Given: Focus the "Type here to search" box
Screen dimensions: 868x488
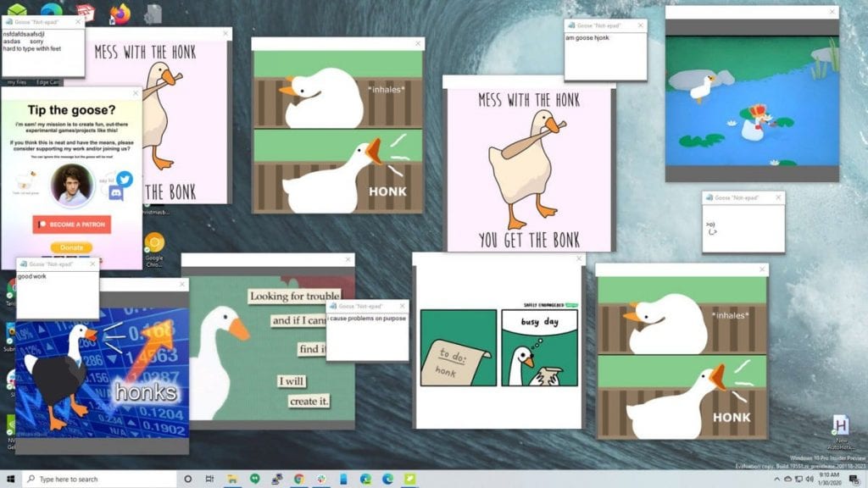Looking at the screenshot, I should point(100,480).
